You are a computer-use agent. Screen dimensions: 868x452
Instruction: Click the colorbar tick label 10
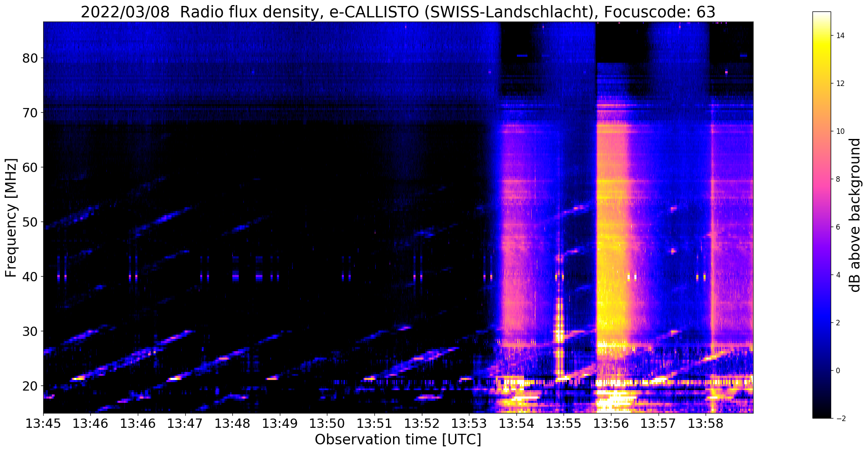pos(840,131)
